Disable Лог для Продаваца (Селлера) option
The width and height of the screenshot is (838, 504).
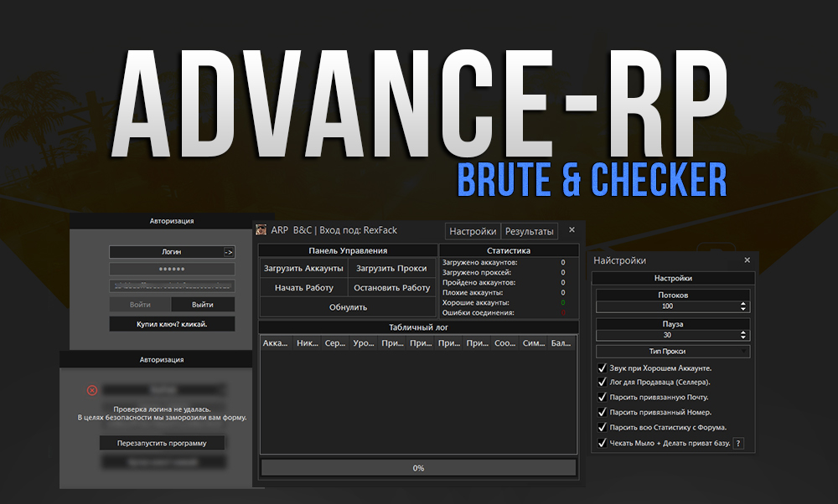tap(601, 383)
